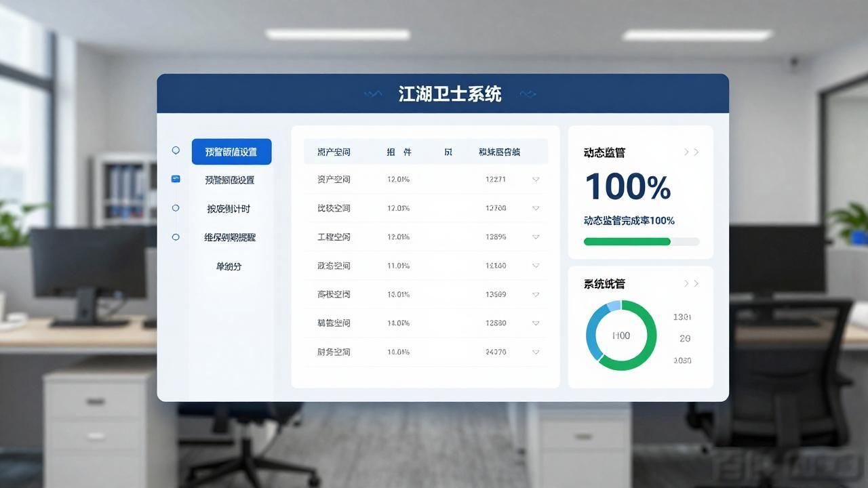Click the circle marker beside highlighted 预警阈值设置
The image size is (868, 488).
tap(176, 150)
